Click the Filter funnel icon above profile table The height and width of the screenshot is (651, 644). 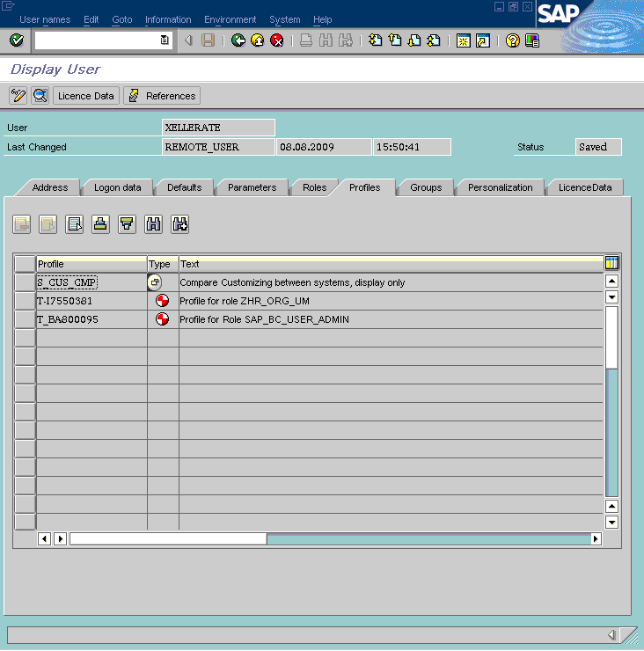127,224
